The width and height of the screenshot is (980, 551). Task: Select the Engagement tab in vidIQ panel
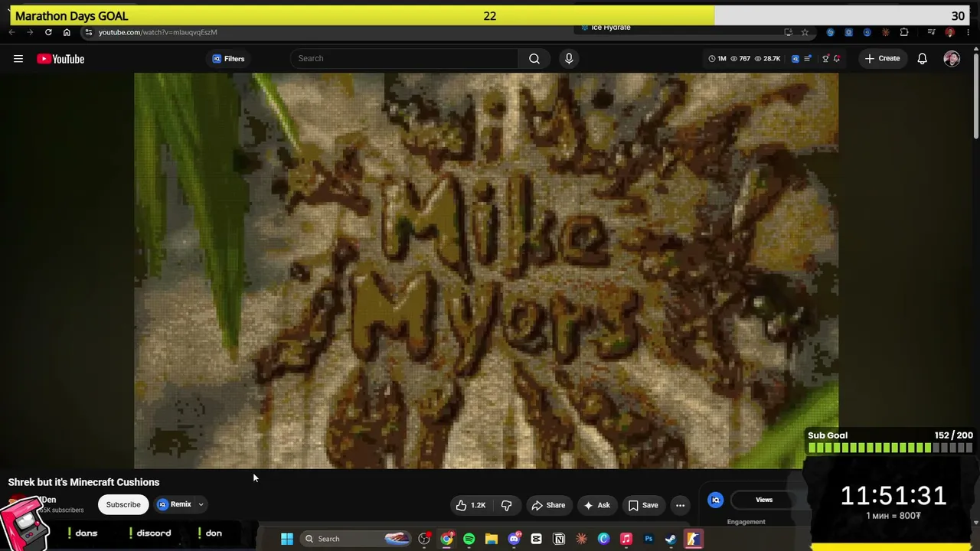(x=746, y=522)
